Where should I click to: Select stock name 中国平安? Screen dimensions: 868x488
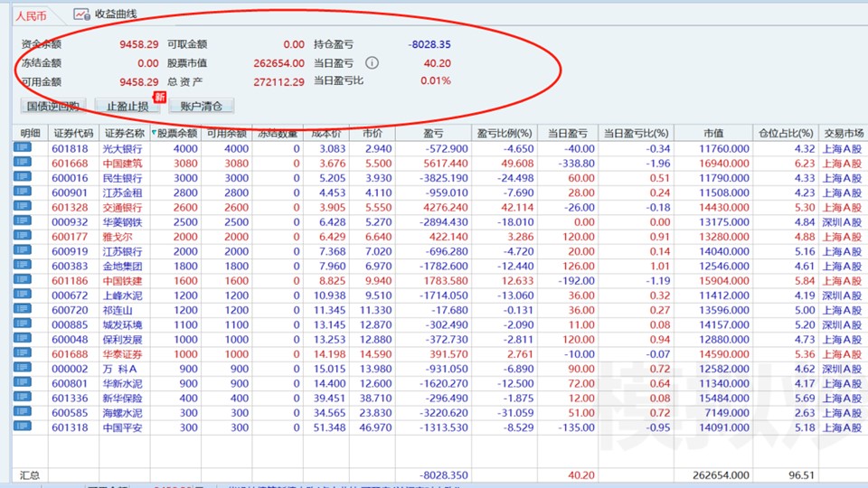pyautogui.click(x=122, y=427)
